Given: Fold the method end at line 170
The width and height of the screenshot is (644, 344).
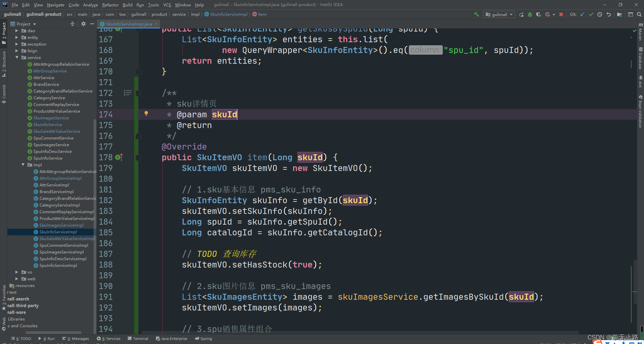Looking at the screenshot, I should (x=138, y=71).
